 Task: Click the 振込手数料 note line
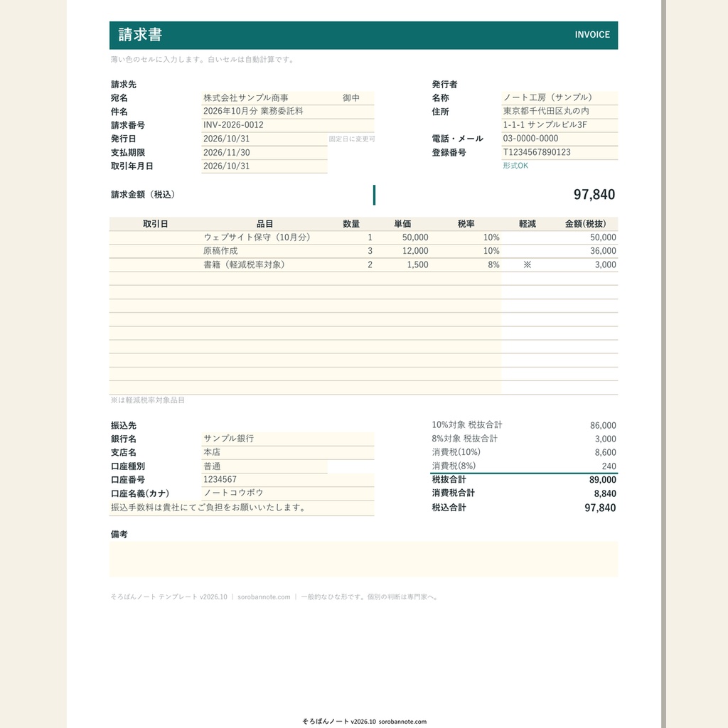pyautogui.click(x=242, y=508)
